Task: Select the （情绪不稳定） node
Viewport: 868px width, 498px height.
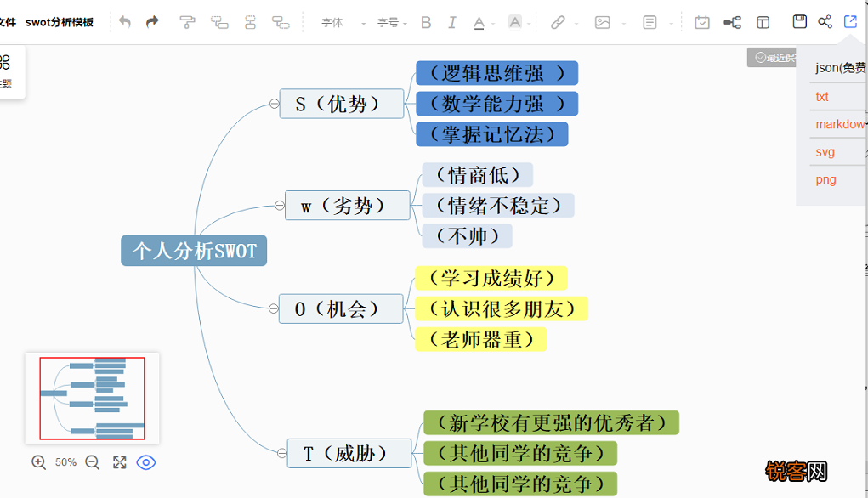Action: click(x=497, y=206)
